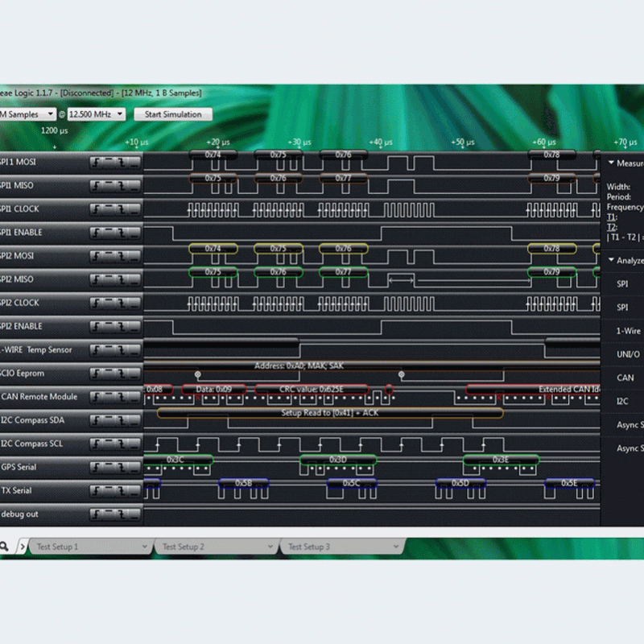Set rising edge trigger on SPI1 MOSI

point(97,163)
